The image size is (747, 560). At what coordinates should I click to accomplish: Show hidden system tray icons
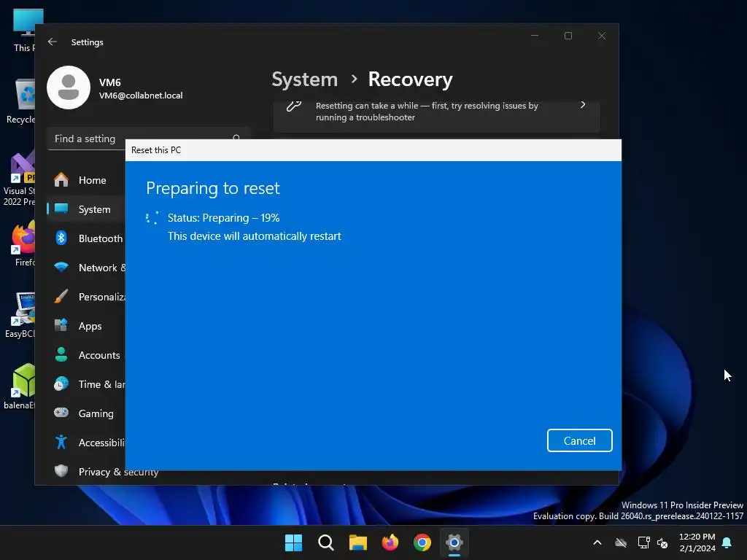click(x=597, y=542)
